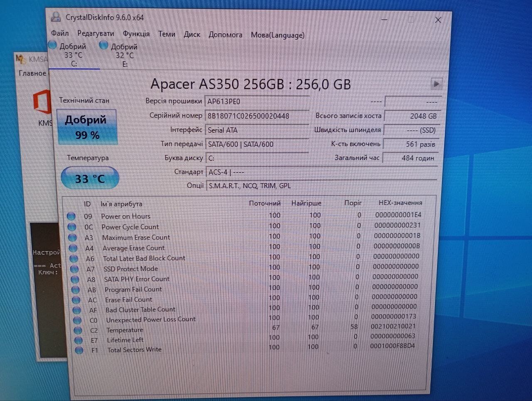Click the status orb for Total Sectors Write
Image resolution: width=532 pixels, height=401 pixels.
tap(79, 350)
